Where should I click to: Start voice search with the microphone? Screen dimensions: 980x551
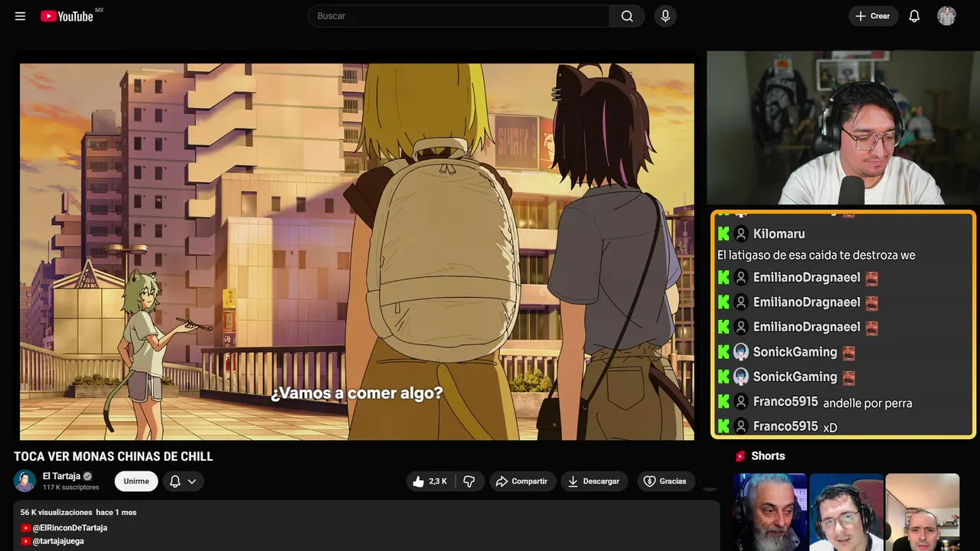coord(665,16)
